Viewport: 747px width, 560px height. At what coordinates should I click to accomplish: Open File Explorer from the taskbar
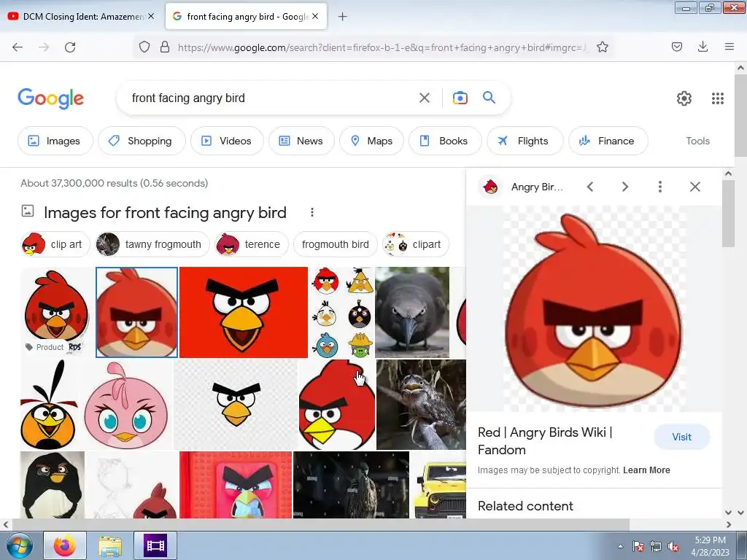pyautogui.click(x=110, y=545)
